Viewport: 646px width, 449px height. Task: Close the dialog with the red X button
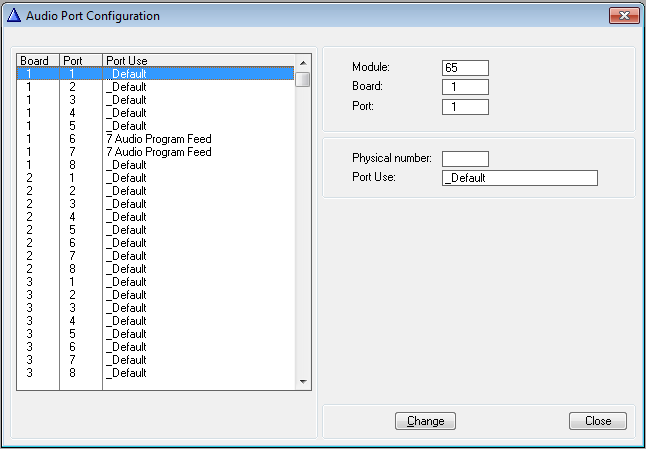[622, 16]
